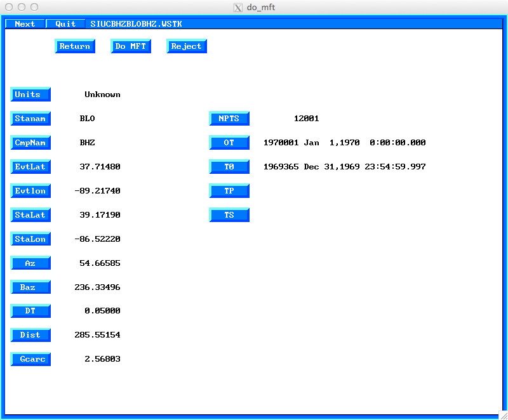Click the Units value Unknown
This screenshot has width=508, height=420.
[x=102, y=95]
